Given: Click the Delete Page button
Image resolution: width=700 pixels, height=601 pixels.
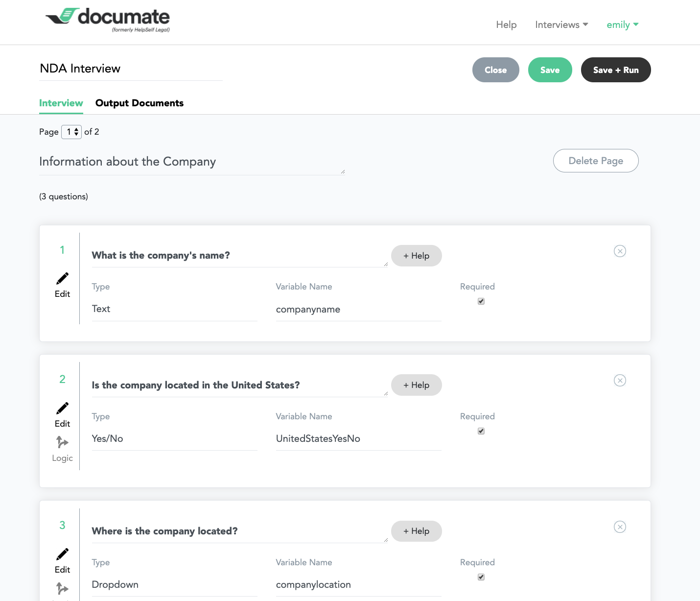Looking at the screenshot, I should click(x=596, y=161).
